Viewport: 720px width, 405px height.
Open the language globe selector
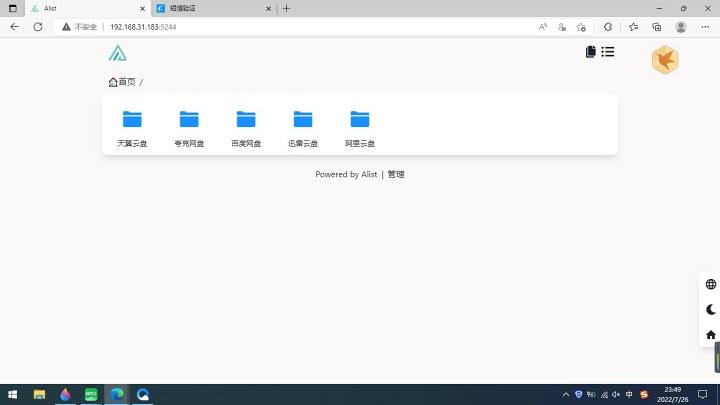[711, 284]
